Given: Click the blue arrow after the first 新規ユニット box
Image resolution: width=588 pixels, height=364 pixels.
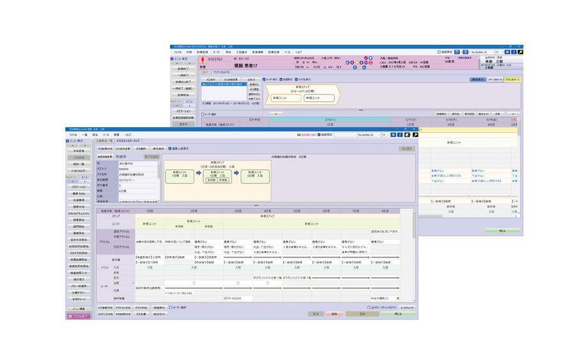Looking at the screenshot, I should click(x=199, y=173).
